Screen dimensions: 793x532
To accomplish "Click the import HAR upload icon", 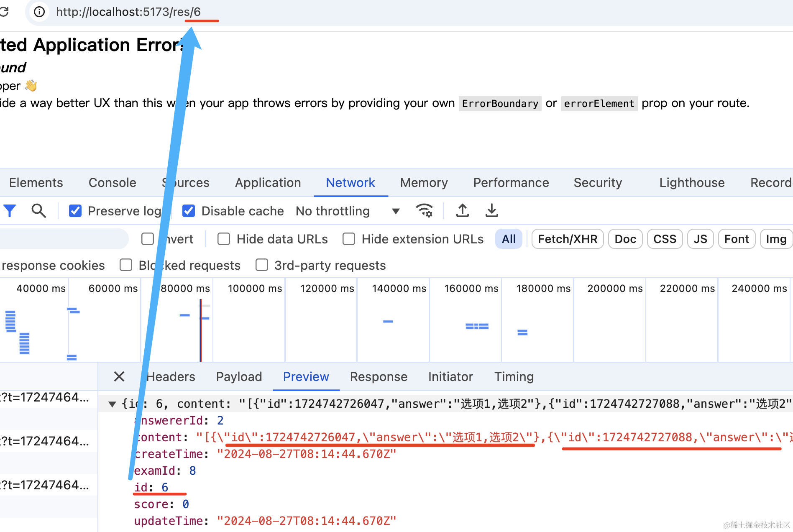I will coord(462,211).
